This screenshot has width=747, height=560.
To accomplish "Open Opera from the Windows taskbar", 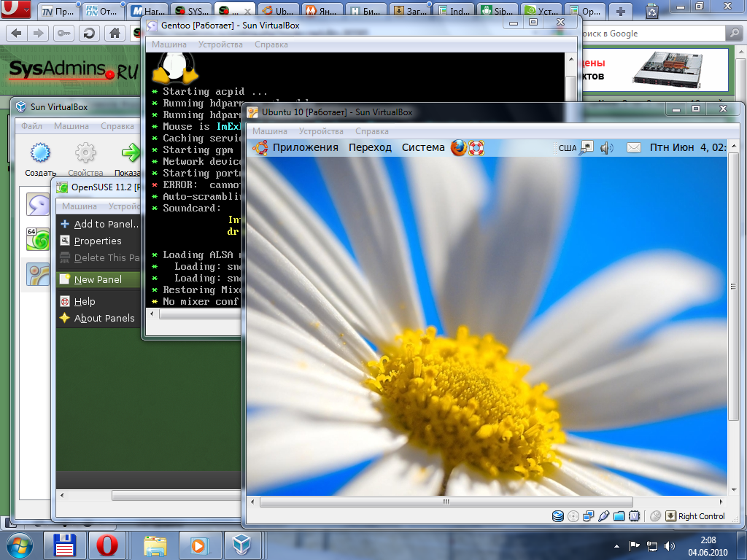I will (x=107, y=545).
